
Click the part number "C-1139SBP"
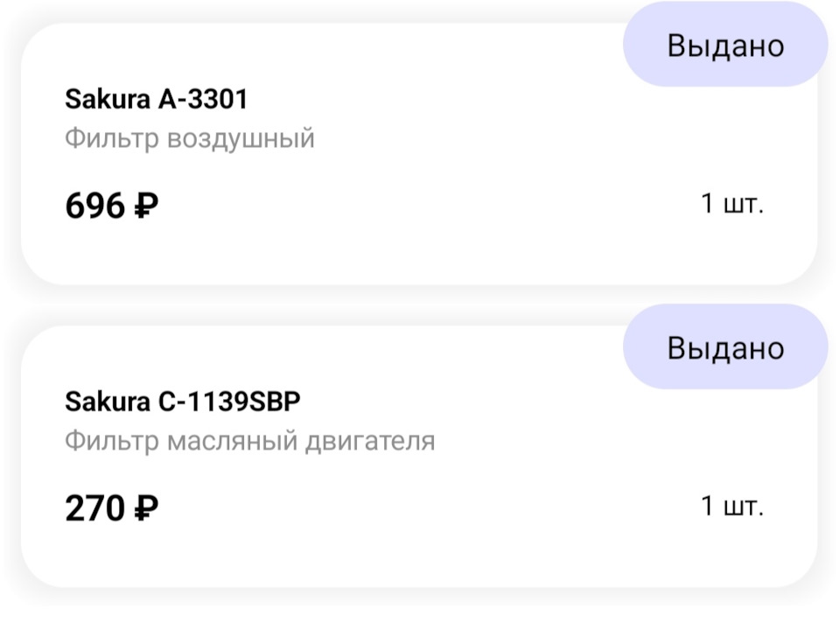tap(229, 402)
